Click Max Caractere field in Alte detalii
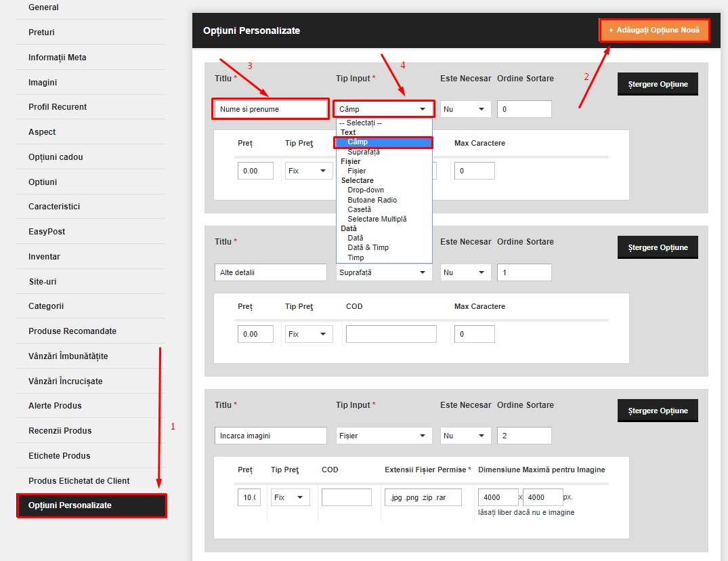 [475, 334]
